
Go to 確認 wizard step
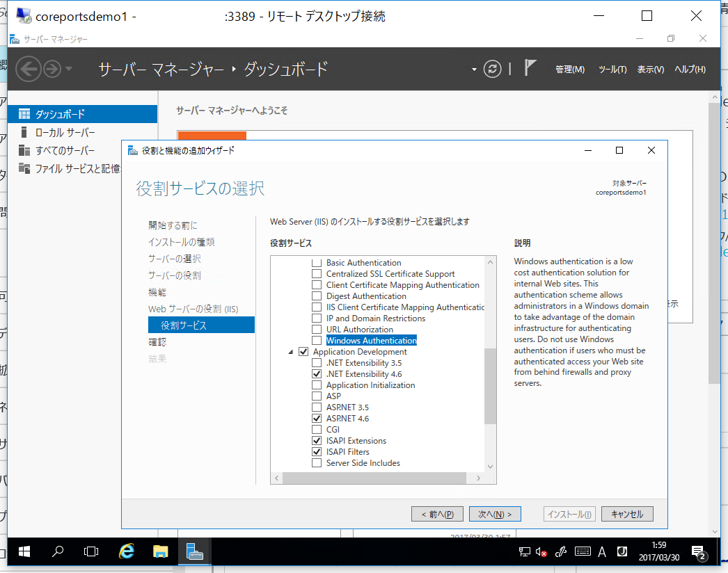[157, 342]
